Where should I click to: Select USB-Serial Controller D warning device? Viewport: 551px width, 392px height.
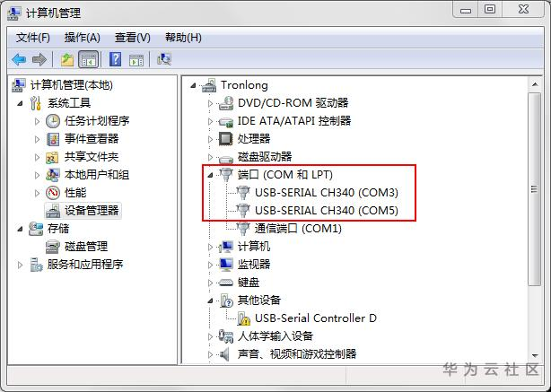pyautogui.click(x=316, y=318)
